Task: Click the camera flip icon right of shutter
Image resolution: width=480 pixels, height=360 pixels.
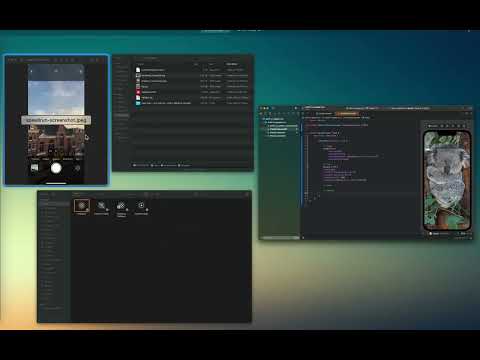Action: (x=77, y=168)
